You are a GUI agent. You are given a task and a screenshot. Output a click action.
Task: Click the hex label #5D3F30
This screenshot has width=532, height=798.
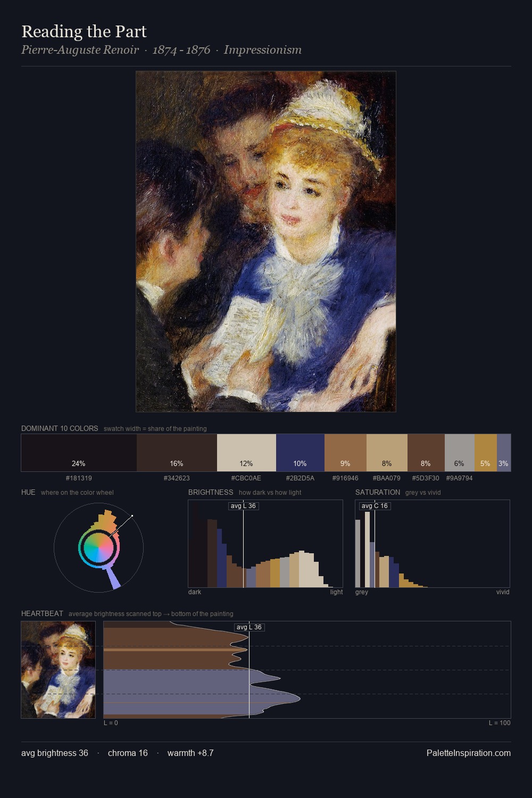click(426, 478)
